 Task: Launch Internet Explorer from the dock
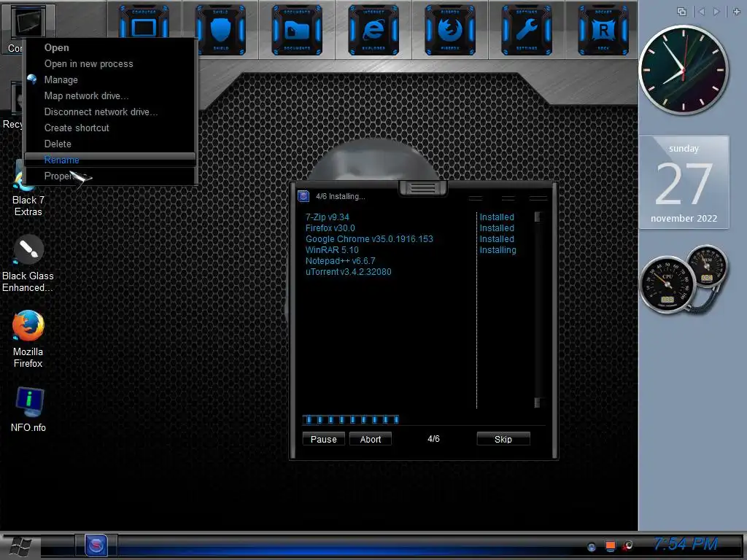(x=373, y=29)
